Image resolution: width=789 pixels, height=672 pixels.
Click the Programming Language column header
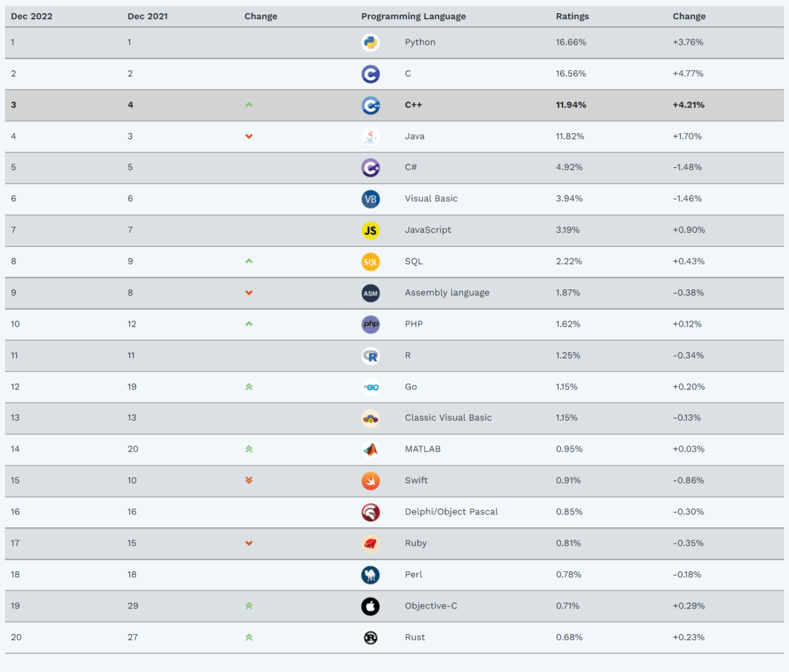click(x=413, y=16)
